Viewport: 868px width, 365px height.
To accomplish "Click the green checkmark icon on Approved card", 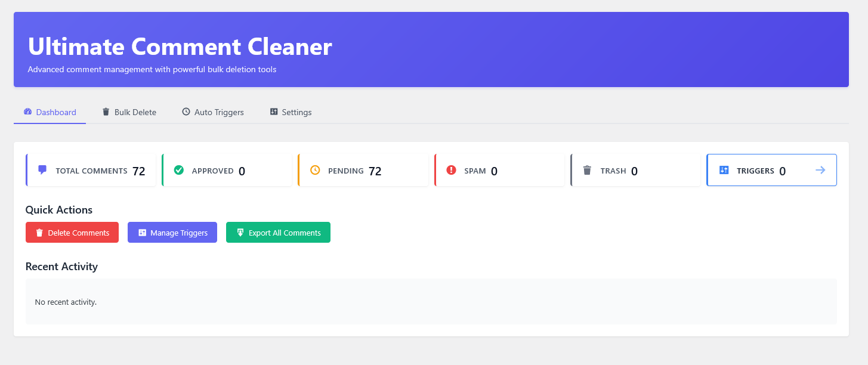I will pos(178,170).
